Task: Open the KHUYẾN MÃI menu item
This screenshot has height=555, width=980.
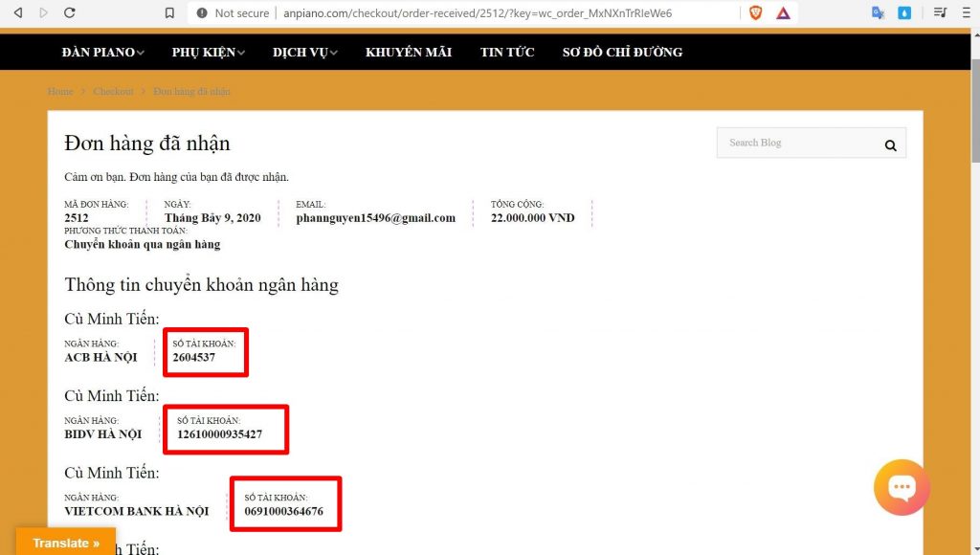Action: tap(409, 53)
